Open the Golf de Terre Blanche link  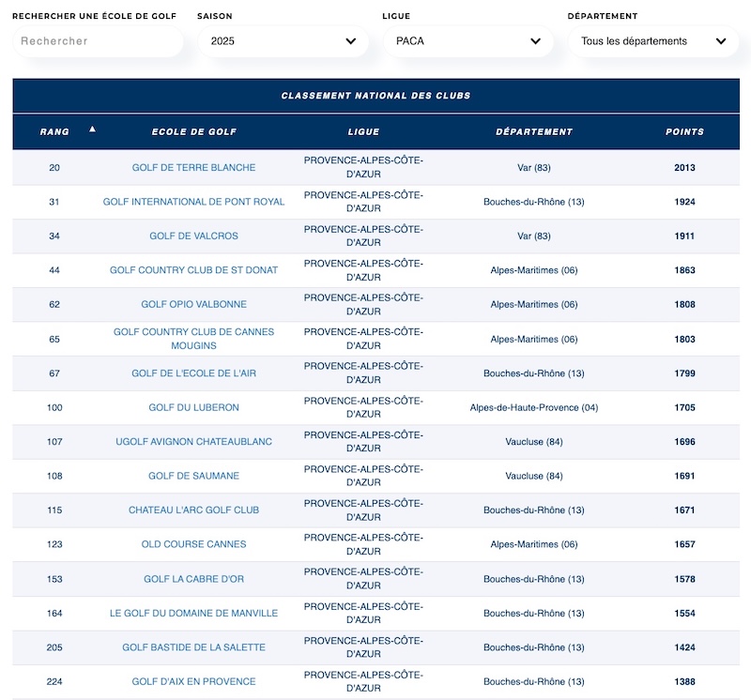coord(194,168)
